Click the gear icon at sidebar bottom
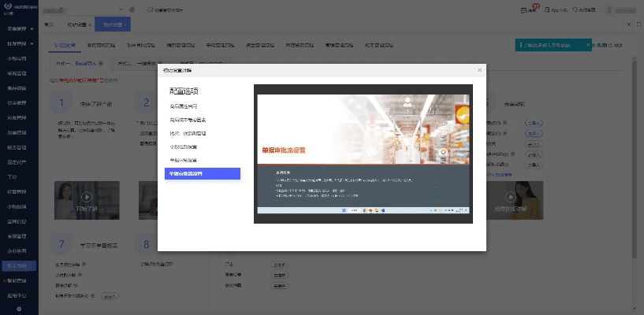The image size is (644, 315). point(19,309)
